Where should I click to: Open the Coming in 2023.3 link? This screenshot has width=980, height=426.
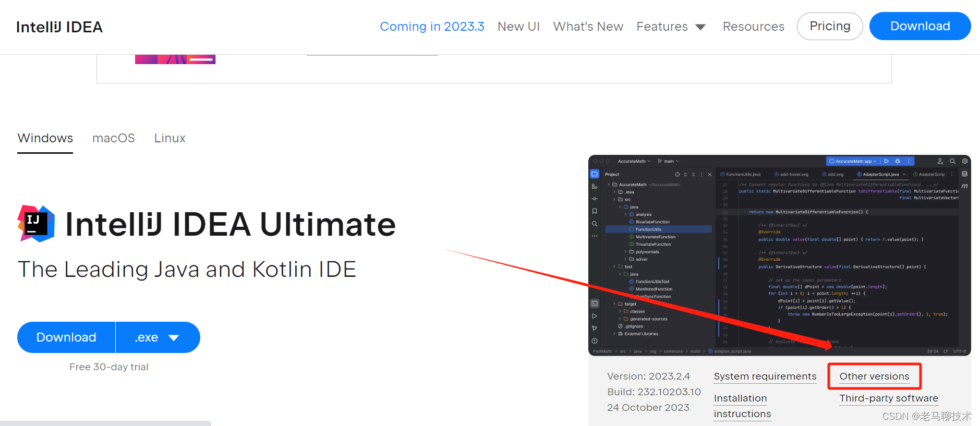coord(432,27)
